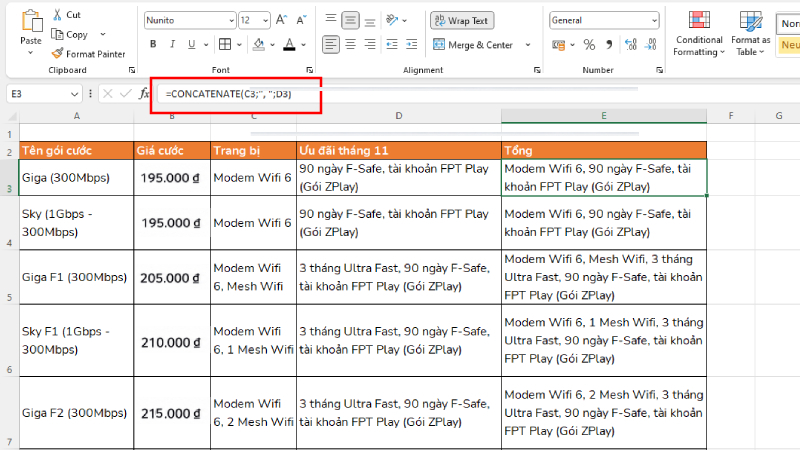Apply red font color
800x450 pixels.
point(289,44)
